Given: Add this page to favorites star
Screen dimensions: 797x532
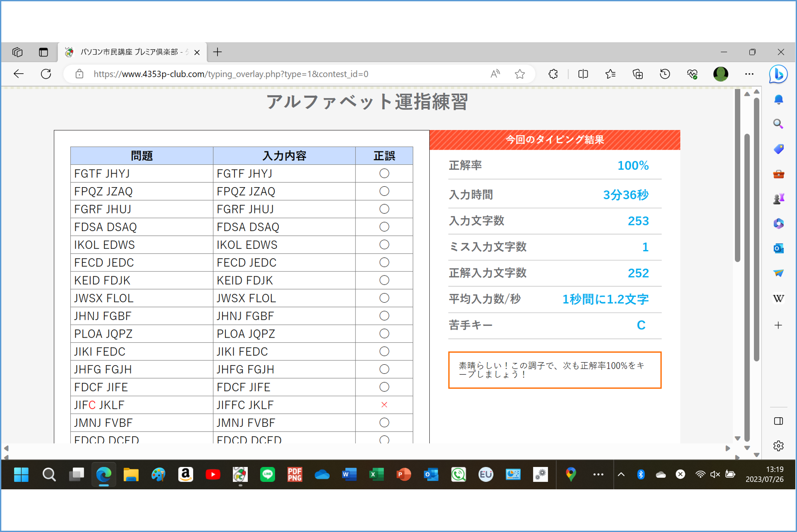Looking at the screenshot, I should [x=520, y=74].
